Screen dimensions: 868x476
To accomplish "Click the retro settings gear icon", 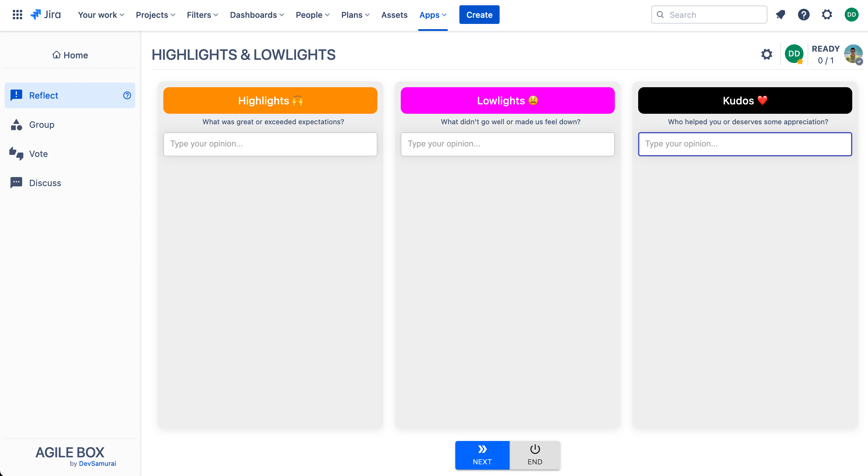I will tap(767, 54).
